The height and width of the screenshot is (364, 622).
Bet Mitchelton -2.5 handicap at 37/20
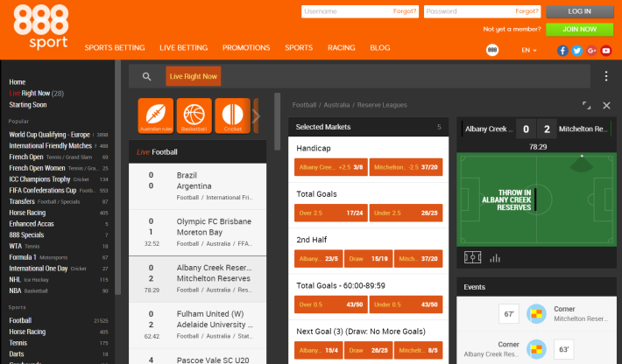406,167
